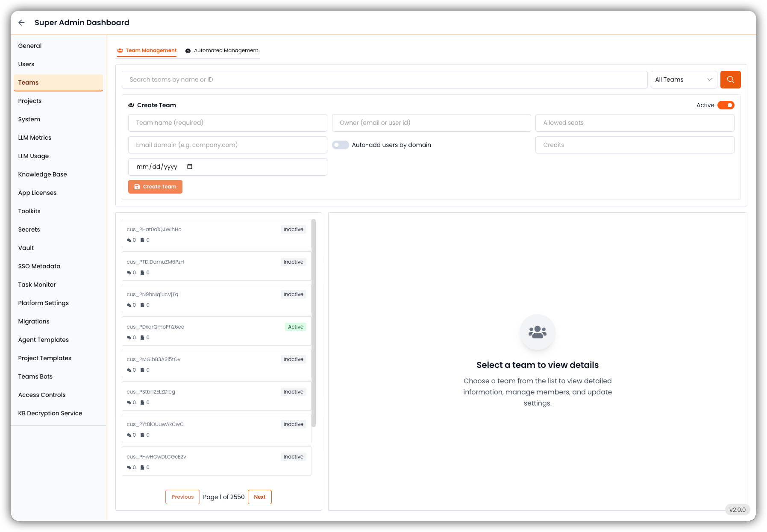Click the team list vertical scrollbar
Screen dimensions: 767x532
click(x=313, y=323)
